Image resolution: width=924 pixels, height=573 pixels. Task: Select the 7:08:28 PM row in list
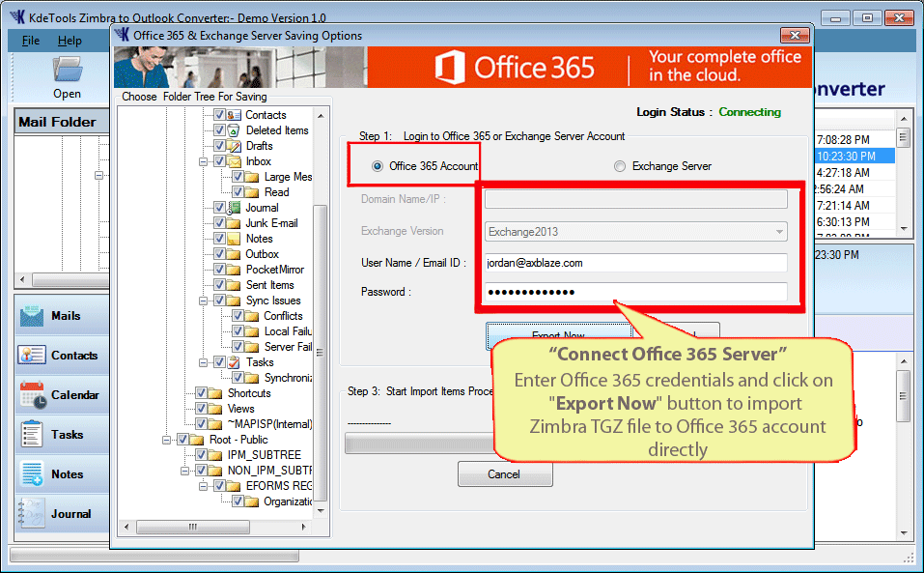point(855,140)
